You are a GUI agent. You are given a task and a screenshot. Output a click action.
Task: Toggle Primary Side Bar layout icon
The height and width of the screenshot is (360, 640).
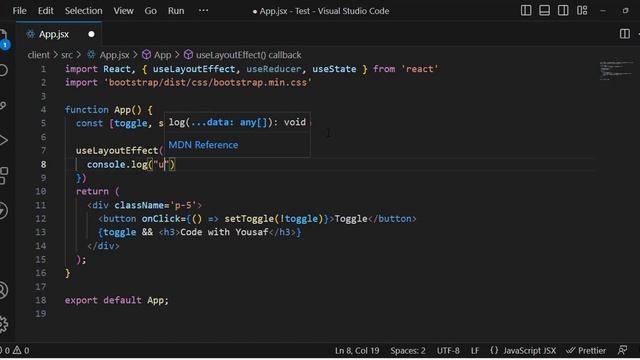(526, 11)
